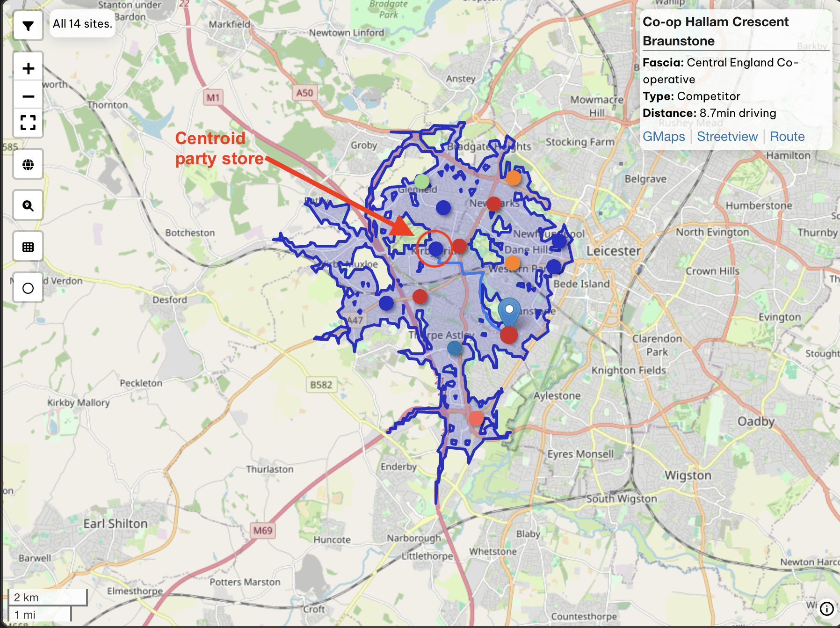The width and height of the screenshot is (840, 628).
Task: Show map attribution info icon
Action: (826, 608)
